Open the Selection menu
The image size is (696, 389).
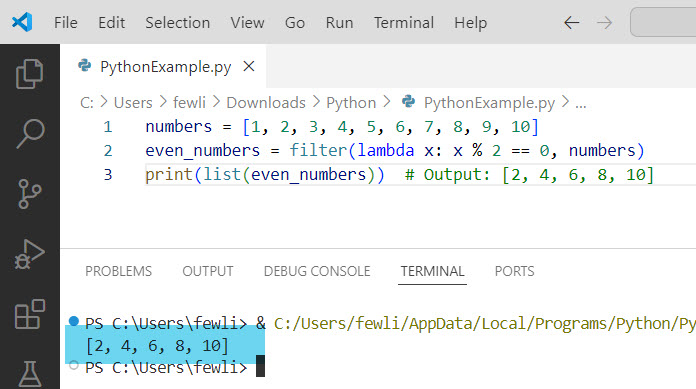[178, 23]
